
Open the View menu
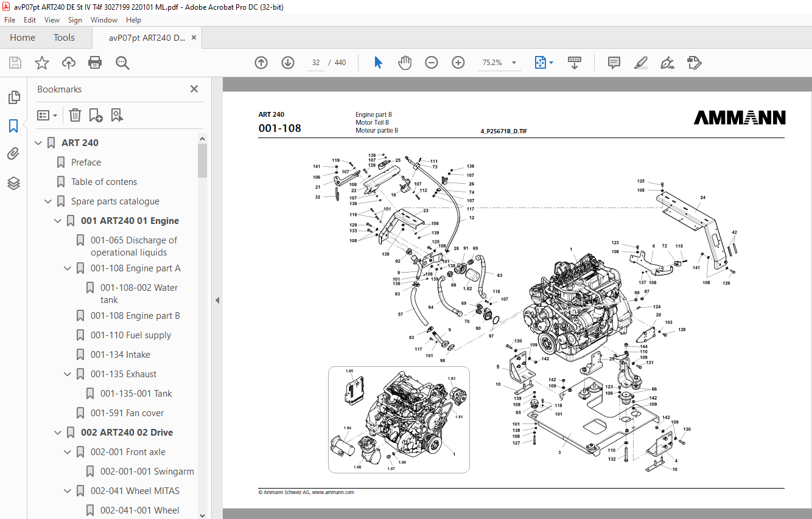[x=52, y=20]
